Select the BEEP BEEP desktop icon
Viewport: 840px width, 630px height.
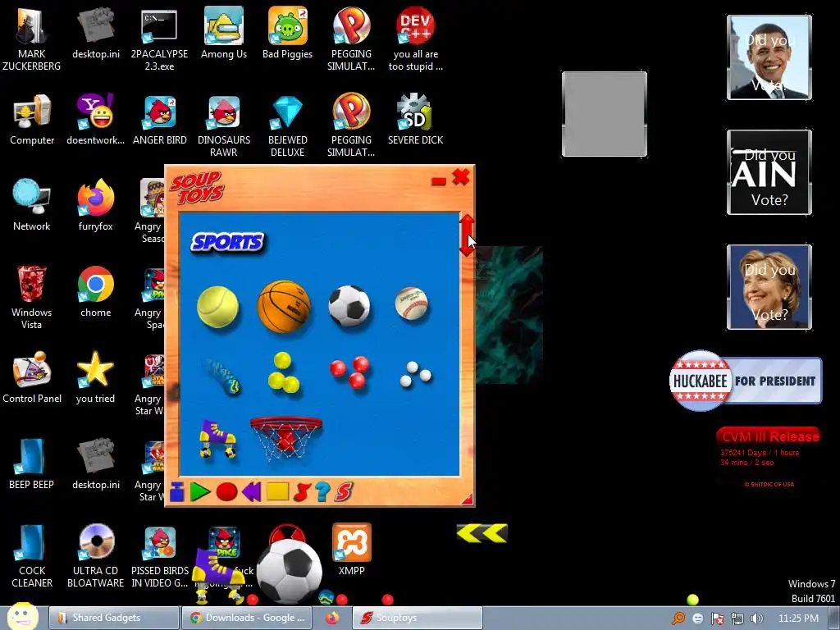[x=32, y=464]
